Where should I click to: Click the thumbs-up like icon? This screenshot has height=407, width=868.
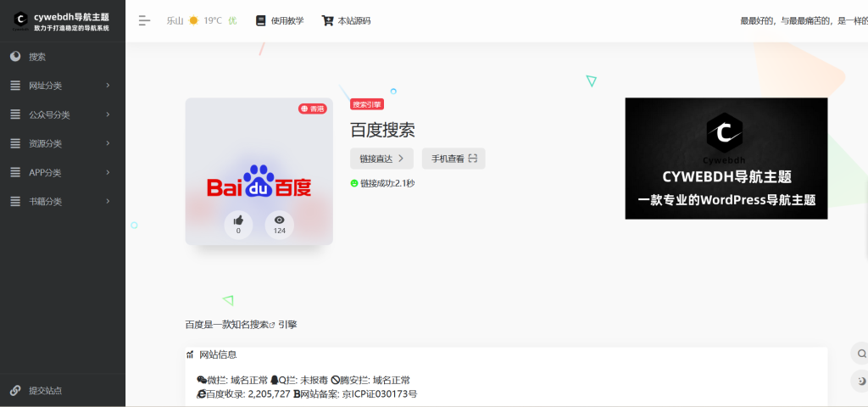coord(238,220)
